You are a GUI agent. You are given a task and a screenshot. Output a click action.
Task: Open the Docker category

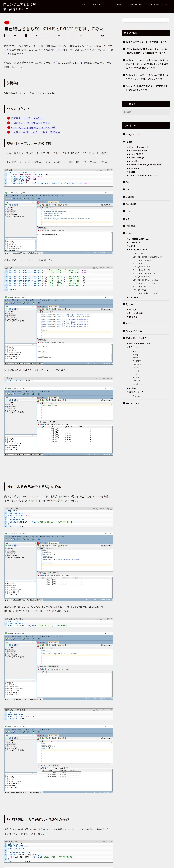[130, 197]
